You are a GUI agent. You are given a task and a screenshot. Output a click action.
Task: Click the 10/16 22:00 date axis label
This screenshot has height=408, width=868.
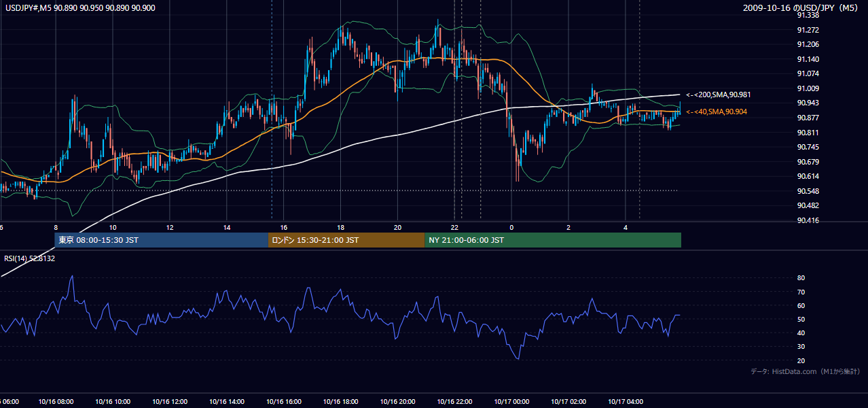455,402
